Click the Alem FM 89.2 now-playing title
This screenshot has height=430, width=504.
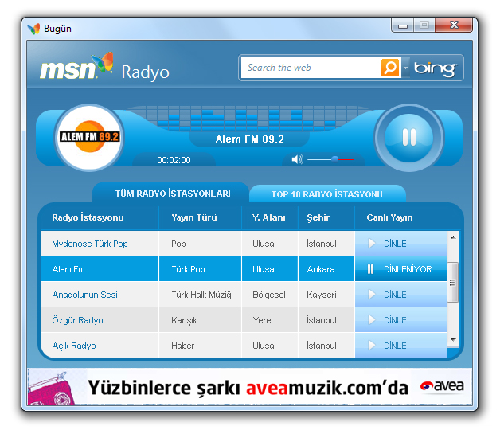coord(249,139)
